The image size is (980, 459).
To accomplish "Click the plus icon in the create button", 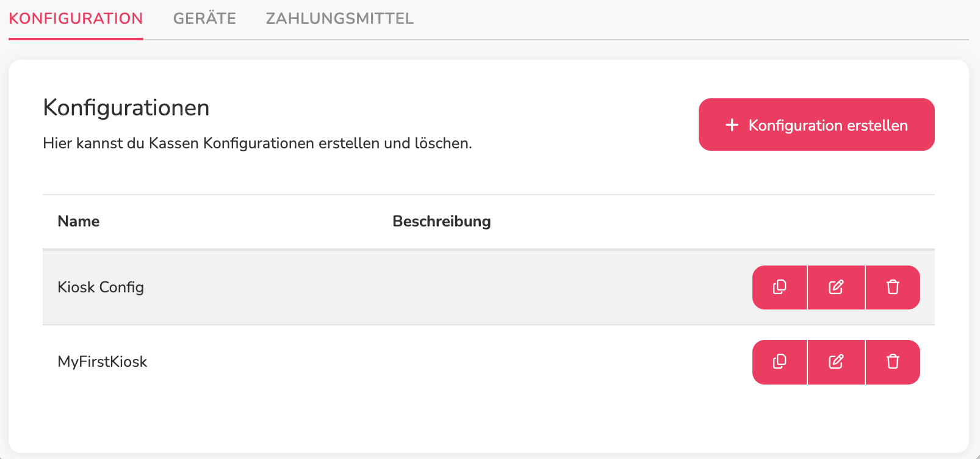I will click(732, 125).
